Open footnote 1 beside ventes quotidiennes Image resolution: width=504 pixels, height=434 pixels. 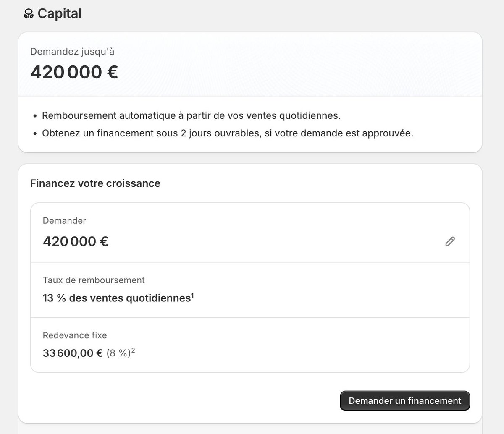tap(193, 295)
